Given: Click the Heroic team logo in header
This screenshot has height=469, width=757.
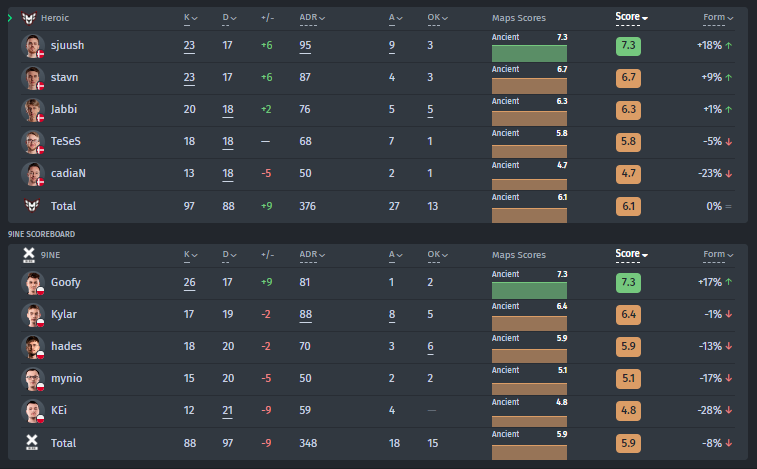Looking at the screenshot, I should pos(29,18).
